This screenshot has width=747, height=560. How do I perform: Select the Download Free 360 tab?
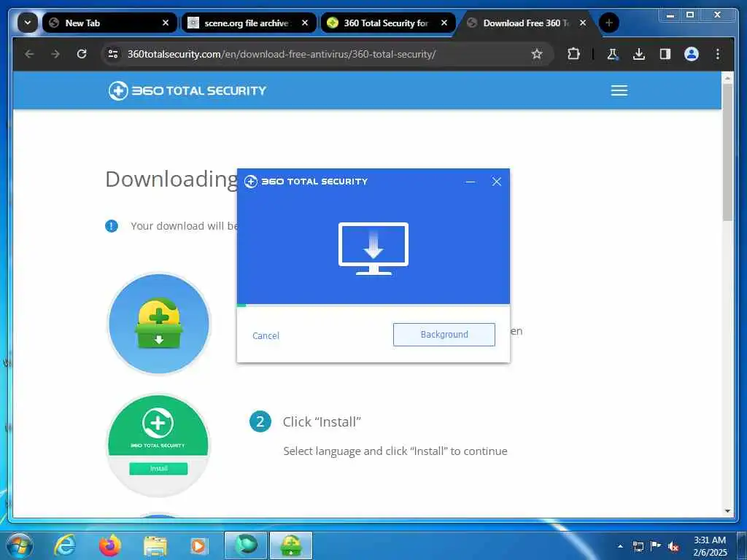click(527, 23)
